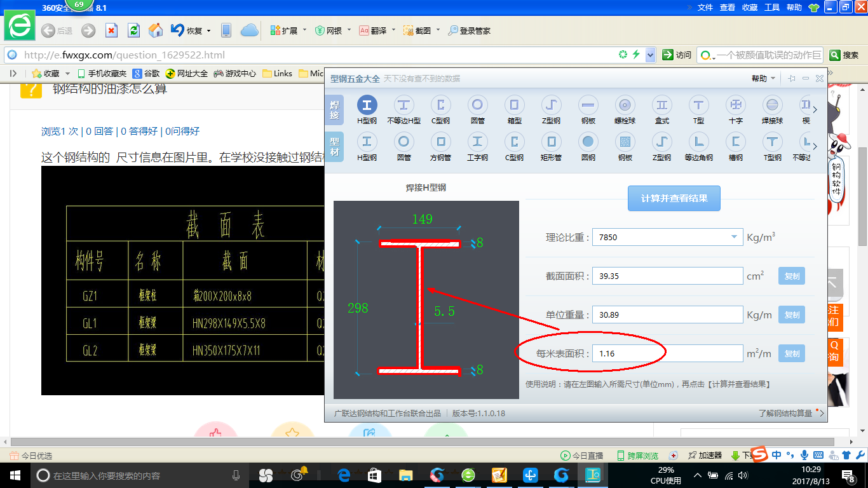Expand more icons in the 型材 row
This screenshot has width=868, height=488.
click(815, 146)
